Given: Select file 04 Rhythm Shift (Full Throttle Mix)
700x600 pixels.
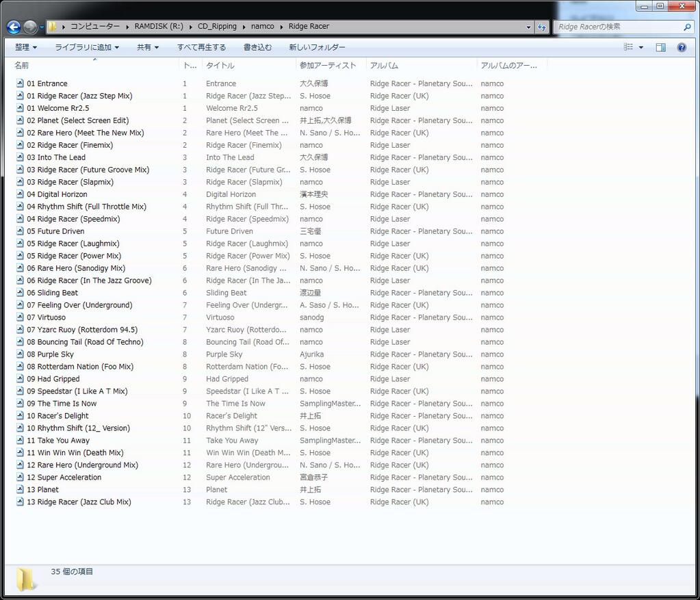Looking at the screenshot, I should [x=87, y=206].
